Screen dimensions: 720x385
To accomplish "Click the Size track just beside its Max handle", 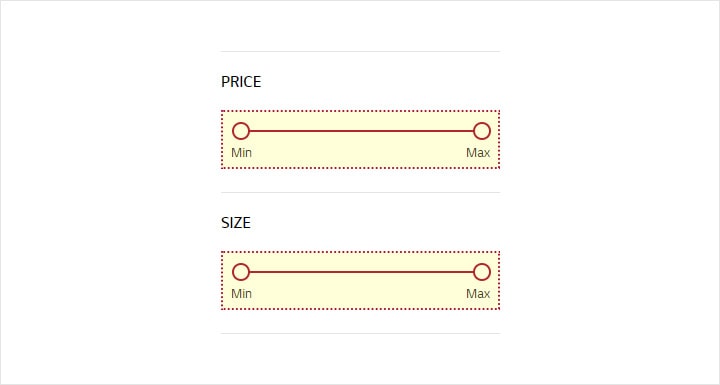I will [x=466, y=272].
